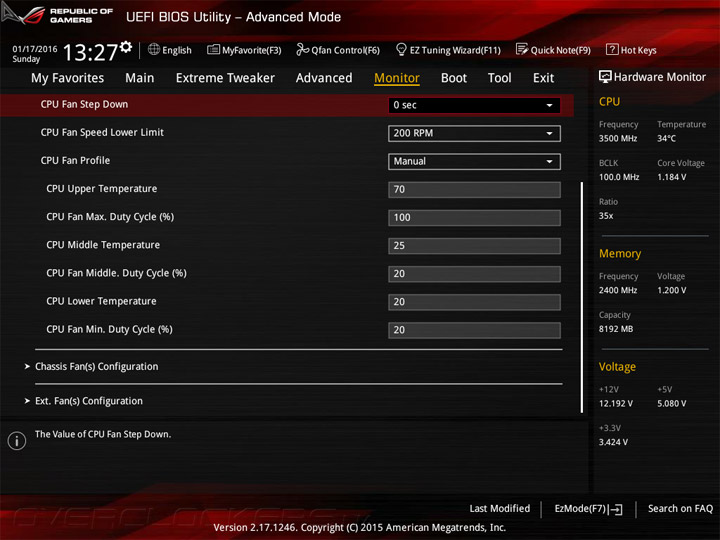
Task: Click the CPU frequency value 3500 MHz
Action: (618, 138)
